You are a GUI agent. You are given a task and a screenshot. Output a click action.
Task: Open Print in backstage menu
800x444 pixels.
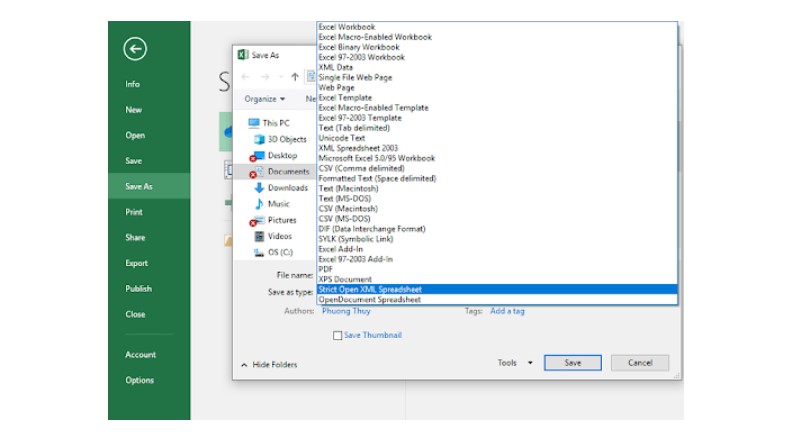149,212
